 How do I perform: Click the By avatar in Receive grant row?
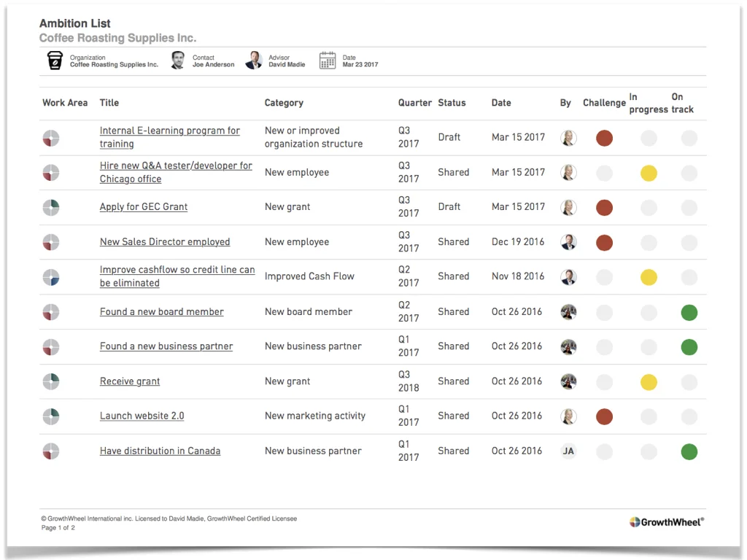tap(568, 381)
